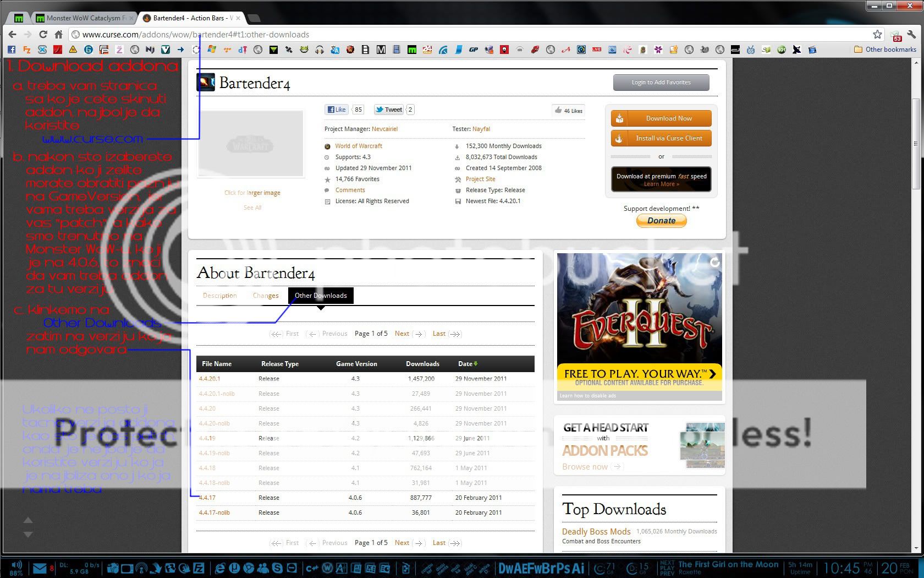Viewport: 924px width, 578px height.
Task: Open the mail extension showing 53
Action: [x=896, y=35]
